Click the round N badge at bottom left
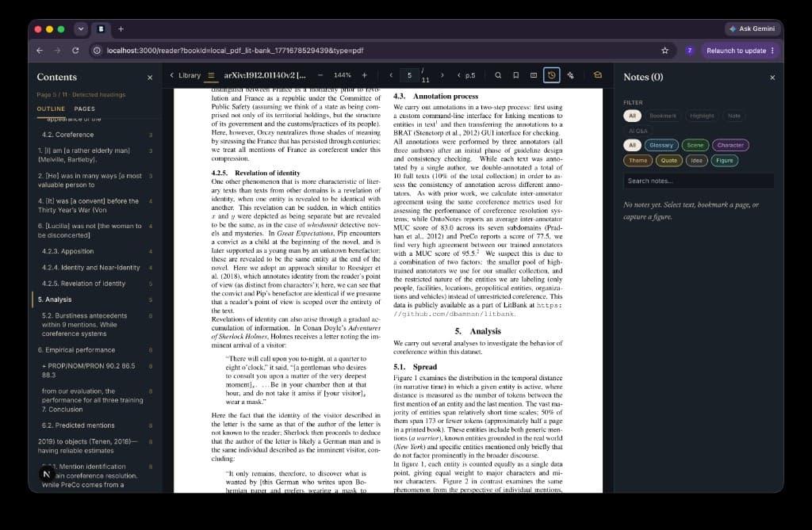 tap(47, 474)
